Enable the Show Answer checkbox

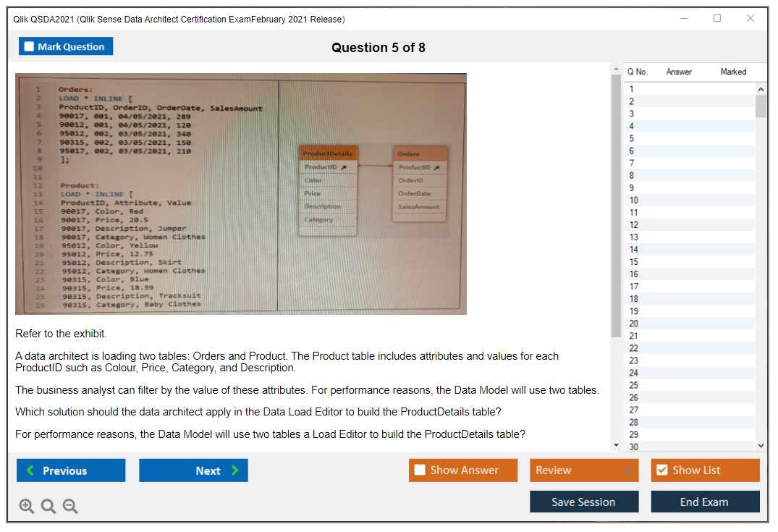[420, 470]
